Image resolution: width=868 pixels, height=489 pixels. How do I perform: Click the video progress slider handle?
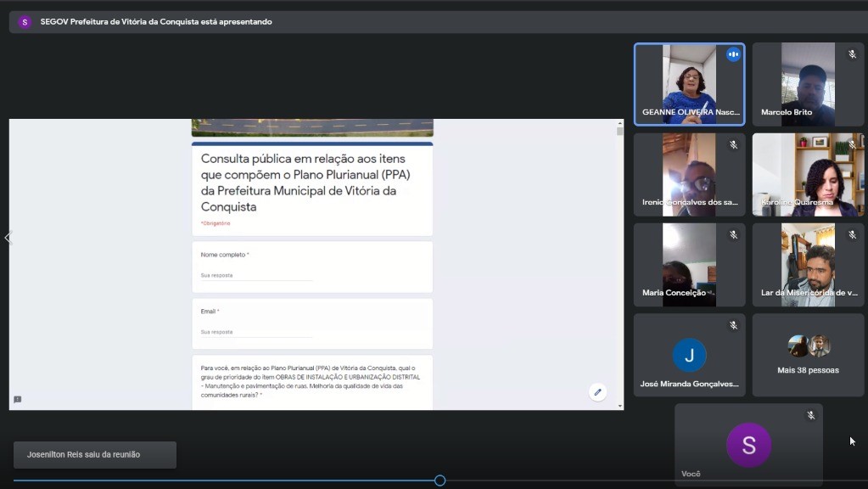[440, 481]
